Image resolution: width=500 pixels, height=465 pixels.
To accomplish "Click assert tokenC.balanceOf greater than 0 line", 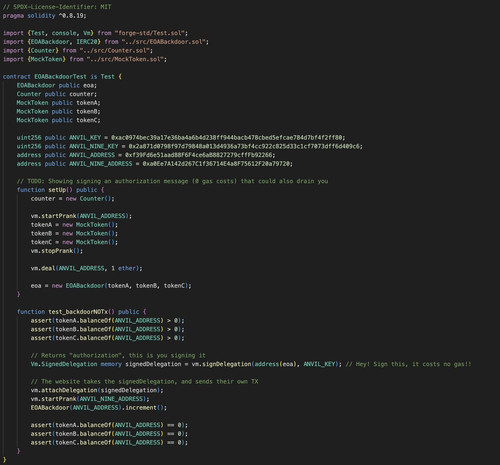I will coord(108,338).
